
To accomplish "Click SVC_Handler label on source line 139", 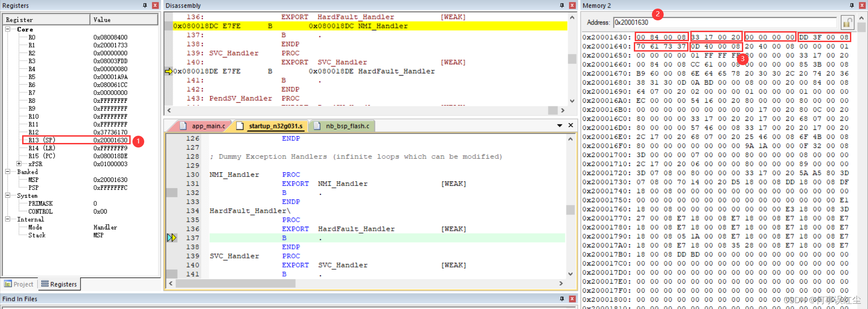I will tap(234, 256).
